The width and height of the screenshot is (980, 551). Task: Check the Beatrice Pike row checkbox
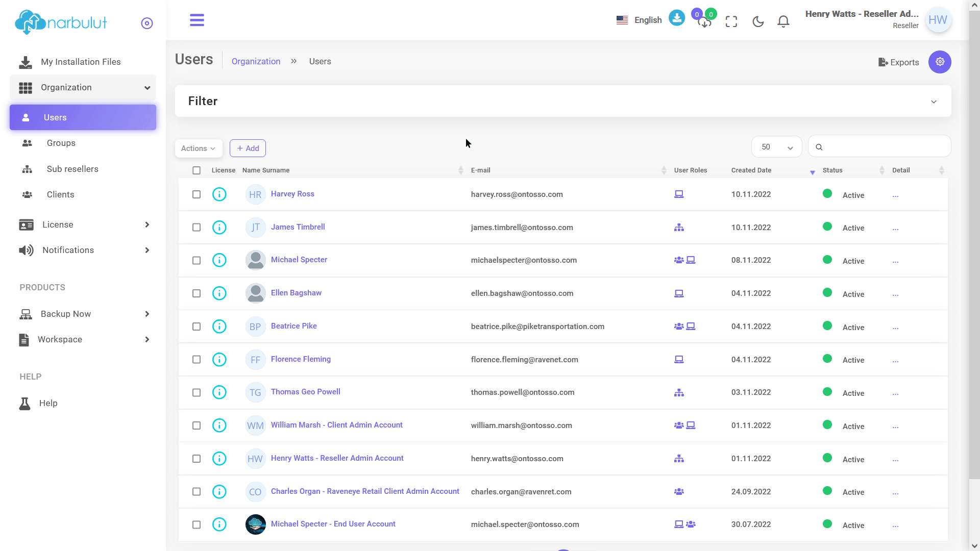(x=197, y=327)
